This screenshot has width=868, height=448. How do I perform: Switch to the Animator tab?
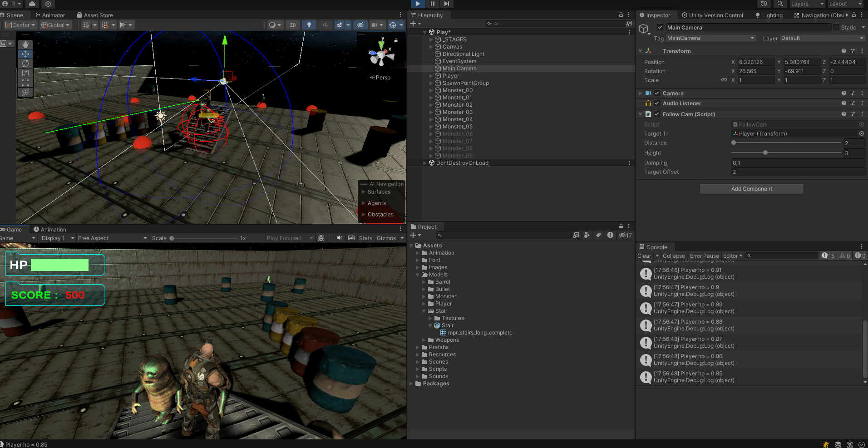(50, 15)
